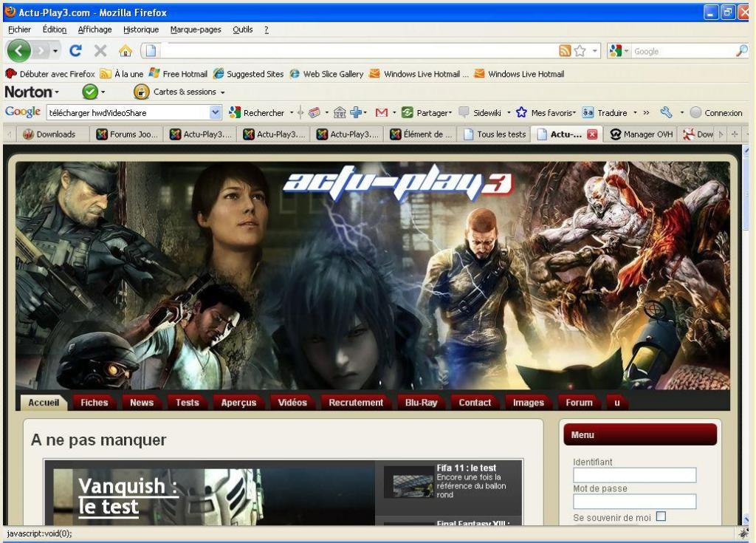
Task: Open the Vidéos section of the site
Action: click(292, 402)
